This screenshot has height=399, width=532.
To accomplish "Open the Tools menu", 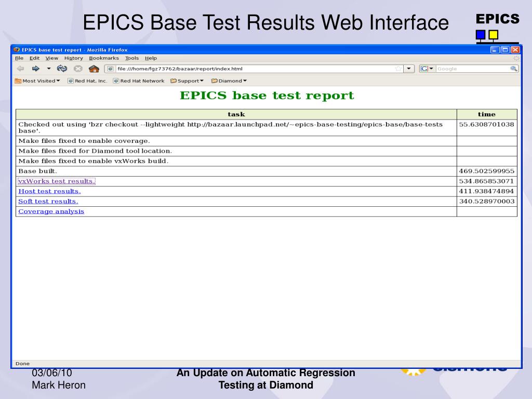I will pos(132,58).
